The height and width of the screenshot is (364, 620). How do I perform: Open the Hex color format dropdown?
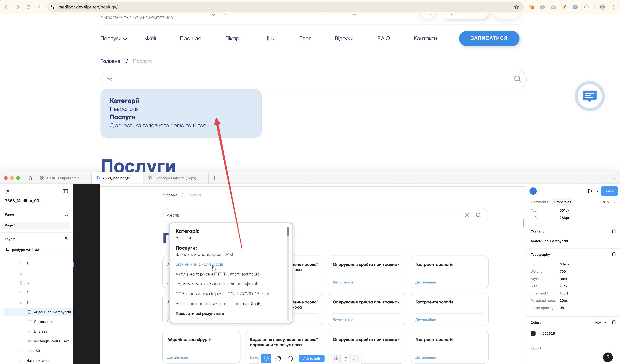coord(600,322)
